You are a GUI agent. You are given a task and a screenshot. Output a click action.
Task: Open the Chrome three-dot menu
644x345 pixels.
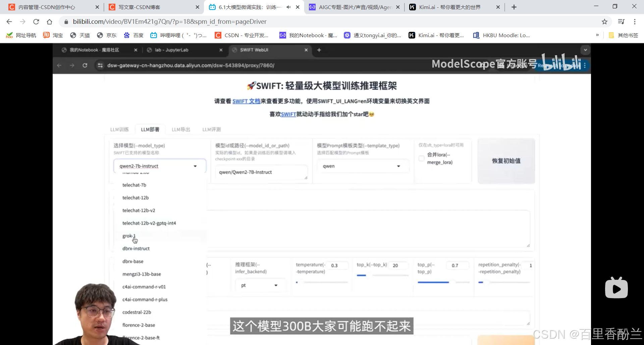pos(635,22)
